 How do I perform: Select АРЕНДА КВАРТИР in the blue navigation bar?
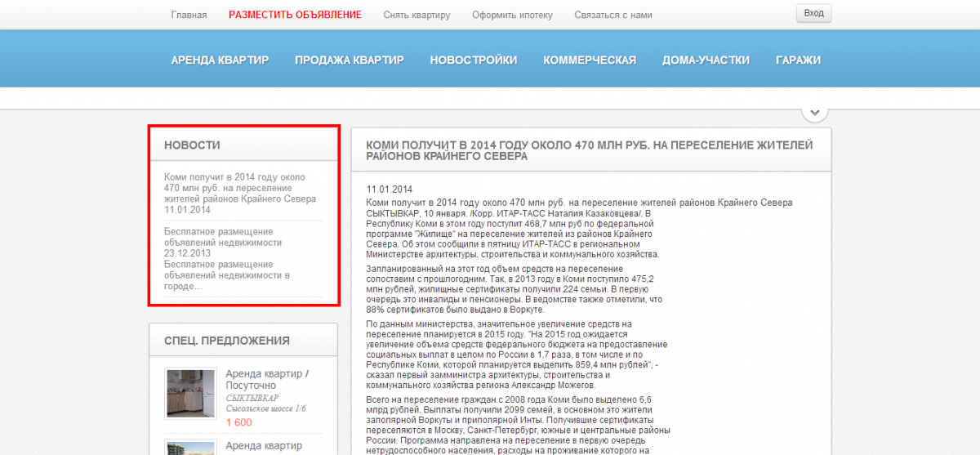click(220, 60)
